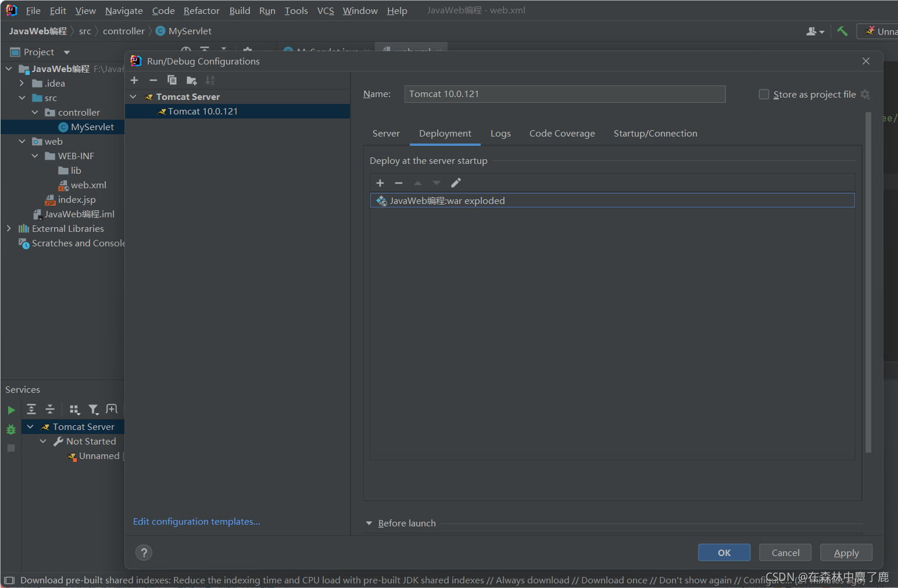Sort configurations alphabetically icon
Screen dimensions: 898x588
click(x=210, y=80)
